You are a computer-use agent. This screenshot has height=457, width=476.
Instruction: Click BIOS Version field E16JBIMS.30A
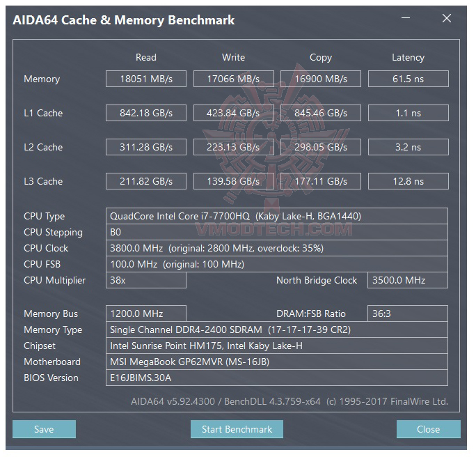click(277, 378)
